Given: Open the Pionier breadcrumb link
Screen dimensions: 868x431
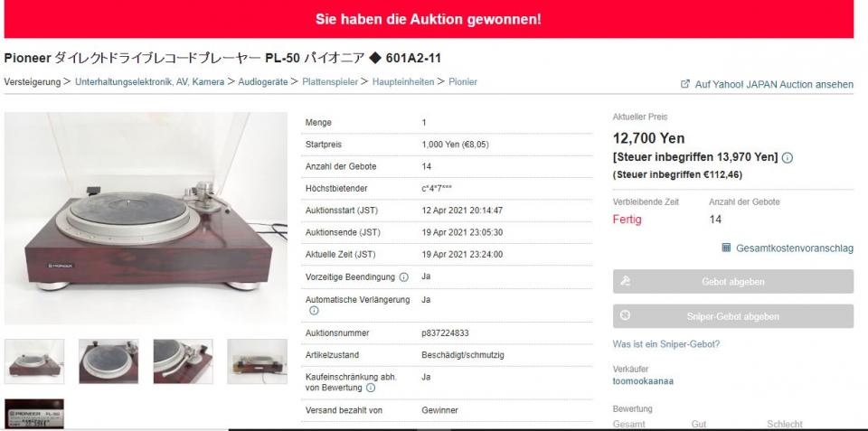Looking at the screenshot, I should [463, 82].
